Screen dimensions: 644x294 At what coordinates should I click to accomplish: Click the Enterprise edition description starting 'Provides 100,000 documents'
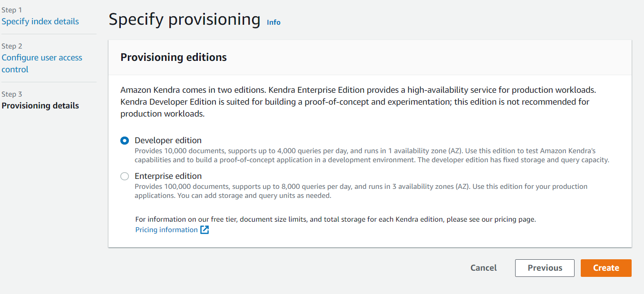(x=361, y=191)
